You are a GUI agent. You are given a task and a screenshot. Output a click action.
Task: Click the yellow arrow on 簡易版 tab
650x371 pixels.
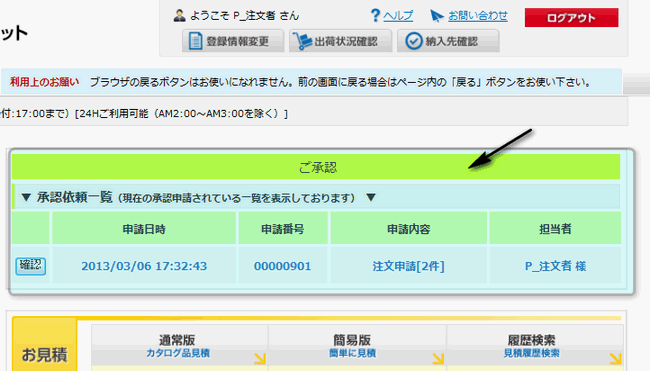[x=438, y=358]
